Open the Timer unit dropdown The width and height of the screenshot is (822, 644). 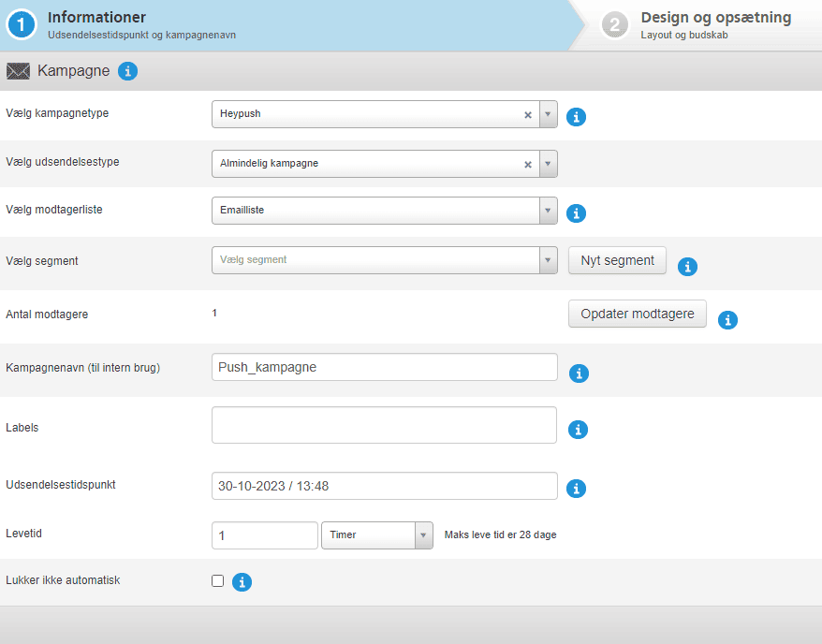(423, 535)
